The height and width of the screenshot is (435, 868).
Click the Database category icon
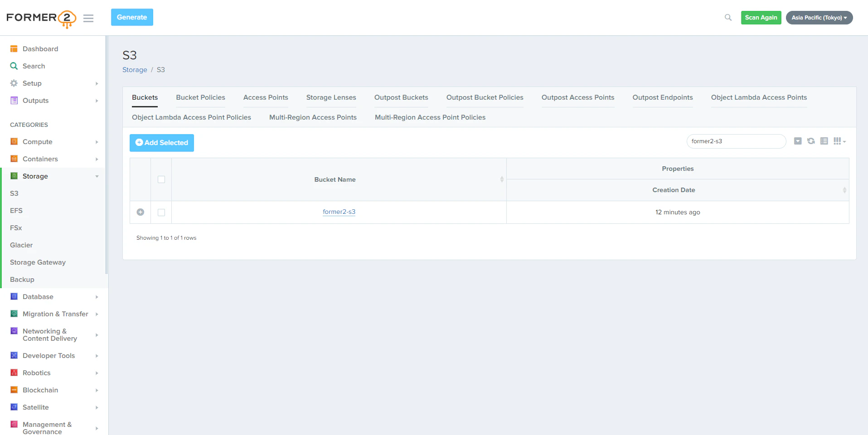(14, 297)
